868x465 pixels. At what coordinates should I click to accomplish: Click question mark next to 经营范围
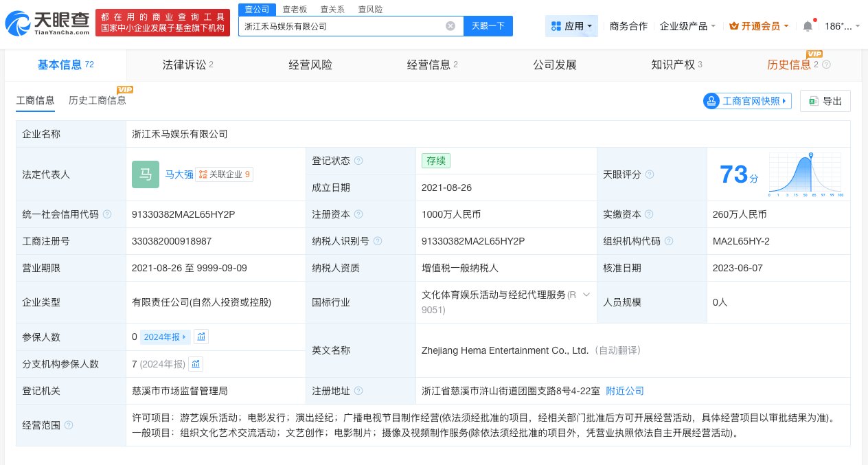pyautogui.click(x=68, y=424)
